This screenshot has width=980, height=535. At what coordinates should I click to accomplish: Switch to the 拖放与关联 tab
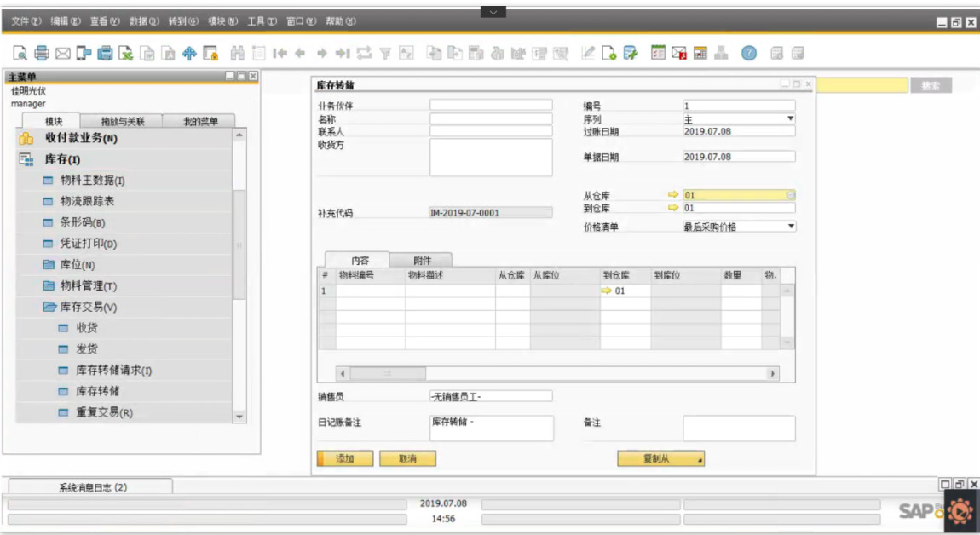[123, 121]
